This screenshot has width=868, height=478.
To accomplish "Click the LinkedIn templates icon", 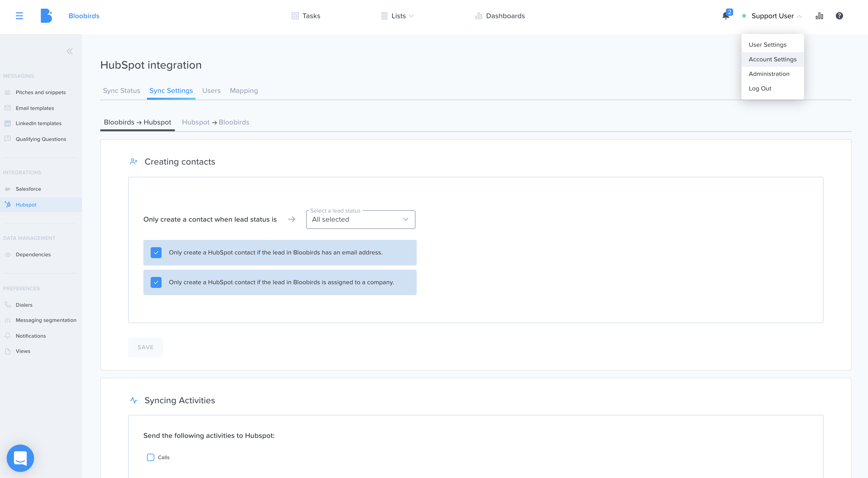I will tap(7, 123).
